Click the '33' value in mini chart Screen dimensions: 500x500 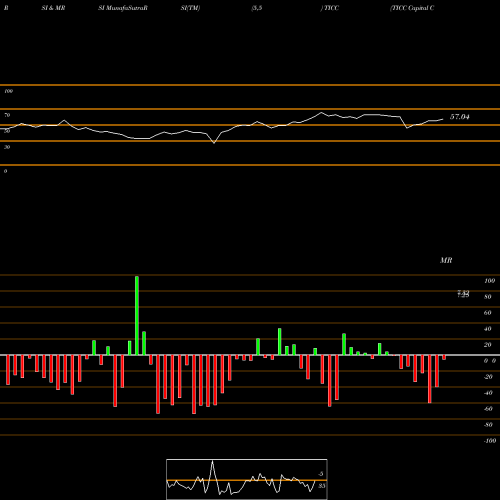321,486
